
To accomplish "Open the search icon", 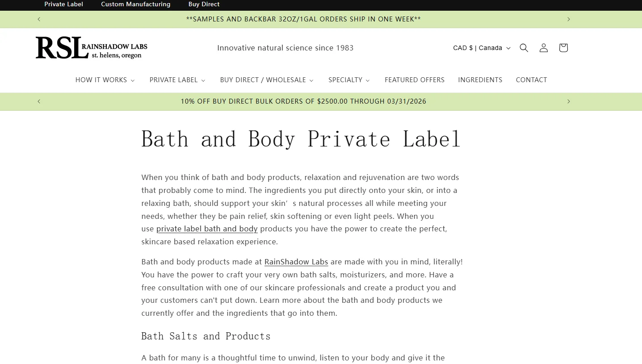I will click(524, 48).
